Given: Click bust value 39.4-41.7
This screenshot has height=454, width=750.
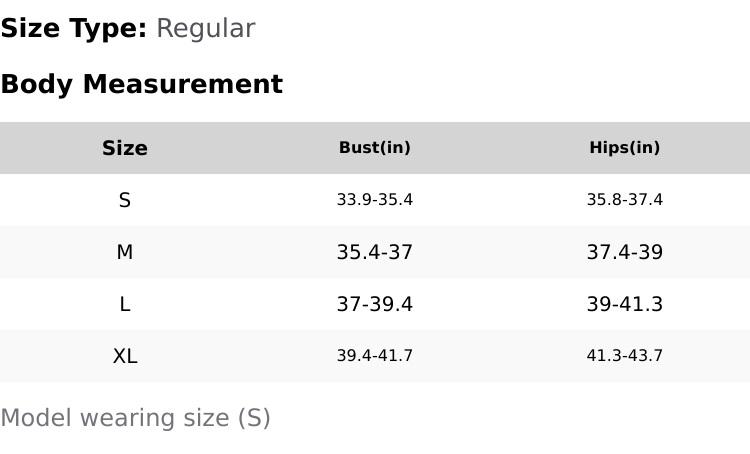Looking at the screenshot, I should coord(375,355).
